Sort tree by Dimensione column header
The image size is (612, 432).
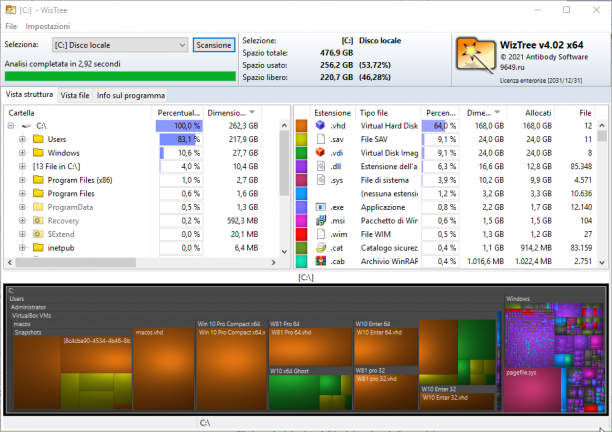click(x=232, y=113)
